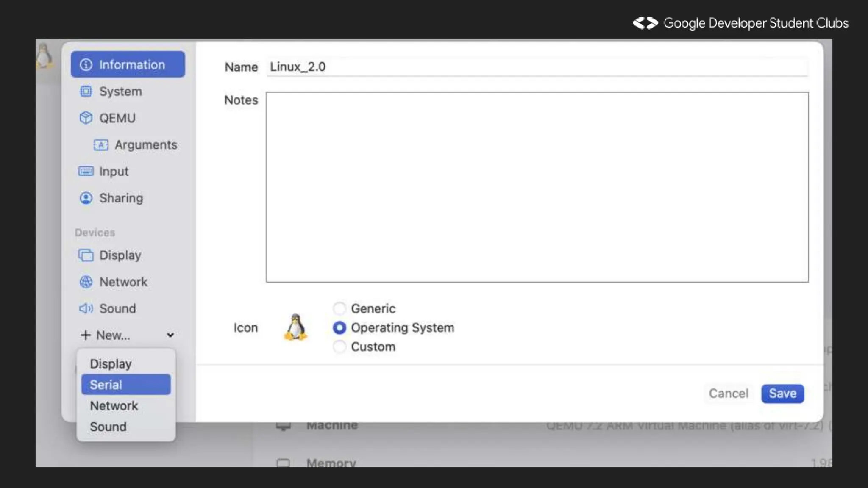868x488 pixels.
Task: Click the Name field containing Linux_2.0
Action: (x=537, y=67)
